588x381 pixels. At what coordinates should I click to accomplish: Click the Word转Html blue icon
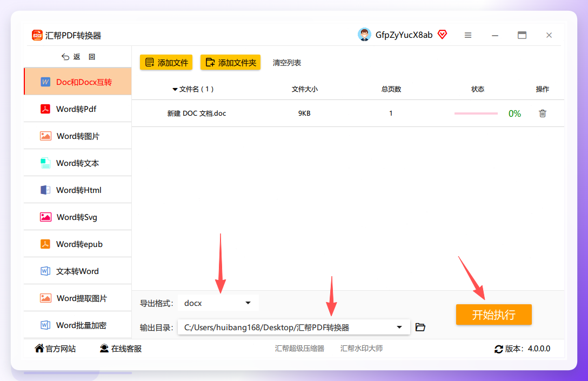tap(45, 190)
